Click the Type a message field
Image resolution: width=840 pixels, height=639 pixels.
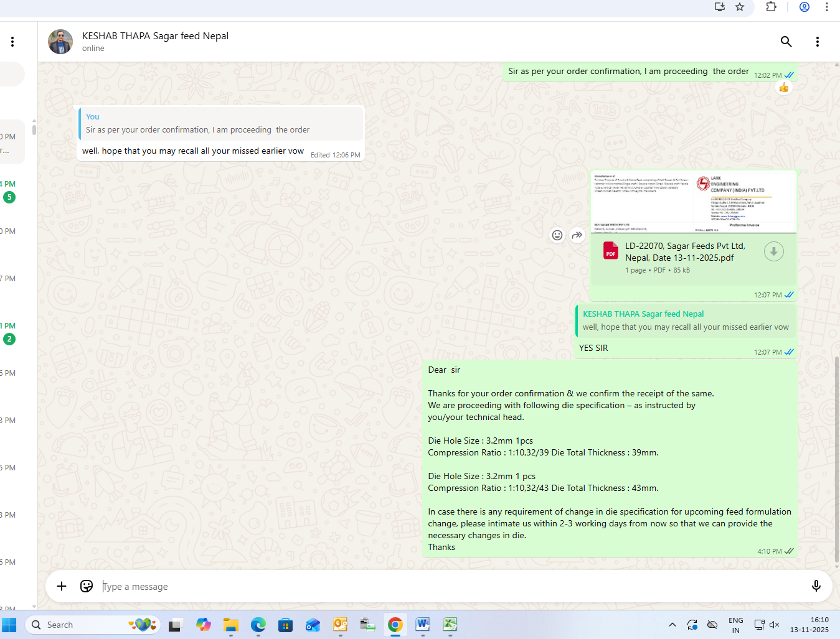pyautogui.click(x=436, y=586)
